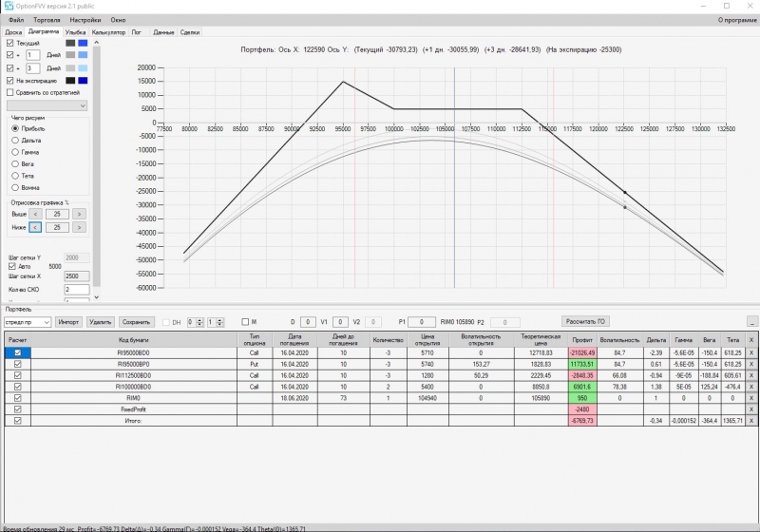
Task: Select the Вега radio button
Action: (x=15, y=163)
